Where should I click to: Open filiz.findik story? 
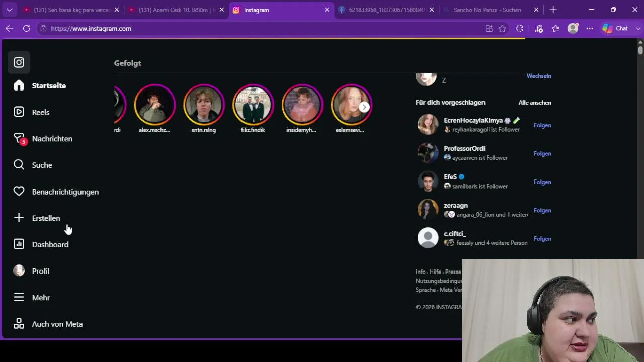pos(253,105)
